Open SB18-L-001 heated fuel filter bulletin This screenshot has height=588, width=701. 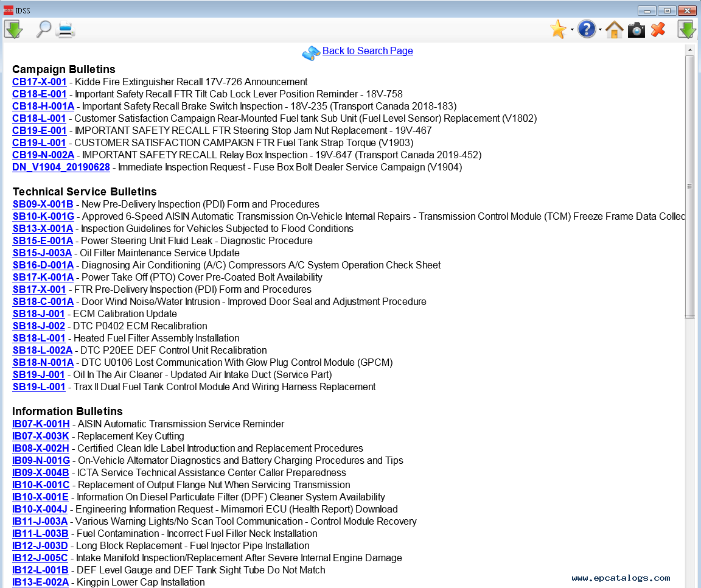[x=39, y=338]
